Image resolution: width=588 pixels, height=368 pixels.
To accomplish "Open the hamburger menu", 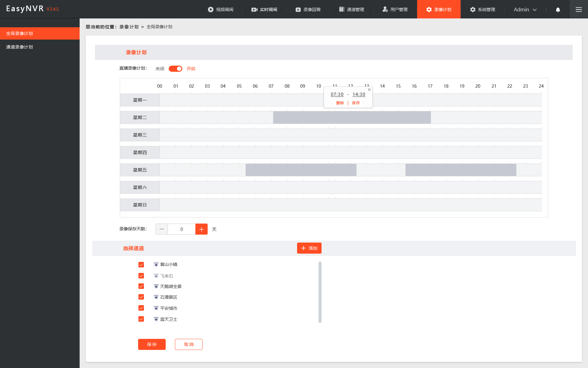I will pos(579,9).
